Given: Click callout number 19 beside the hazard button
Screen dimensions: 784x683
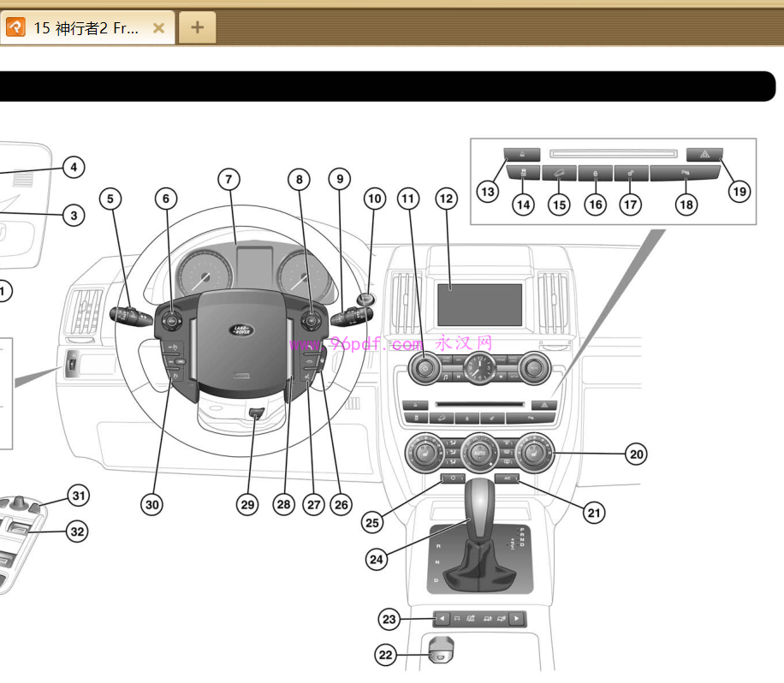Looking at the screenshot, I should pyautogui.click(x=739, y=191).
